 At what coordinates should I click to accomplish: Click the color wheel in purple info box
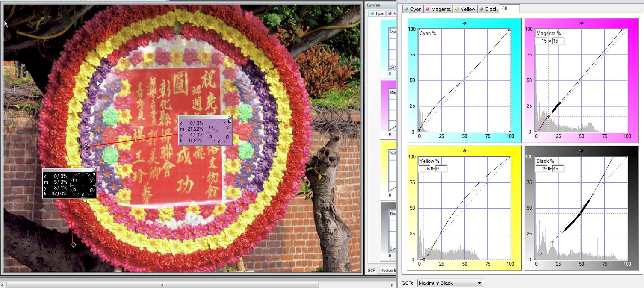click(219, 132)
